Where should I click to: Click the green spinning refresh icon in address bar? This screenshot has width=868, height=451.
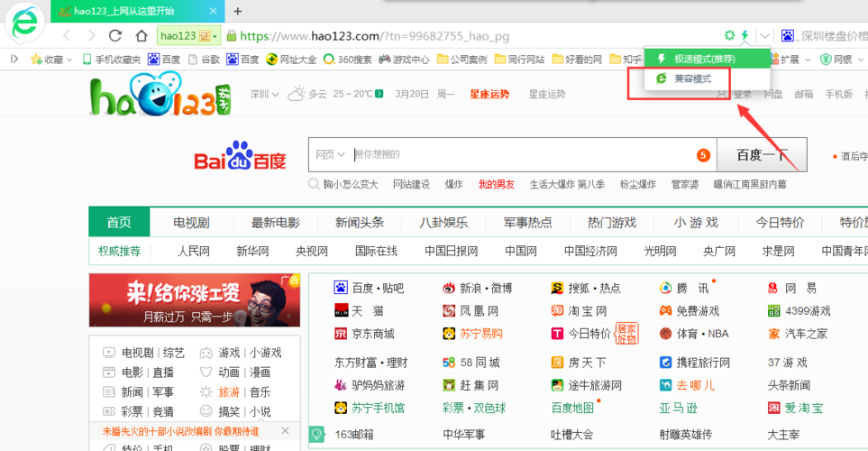[729, 36]
